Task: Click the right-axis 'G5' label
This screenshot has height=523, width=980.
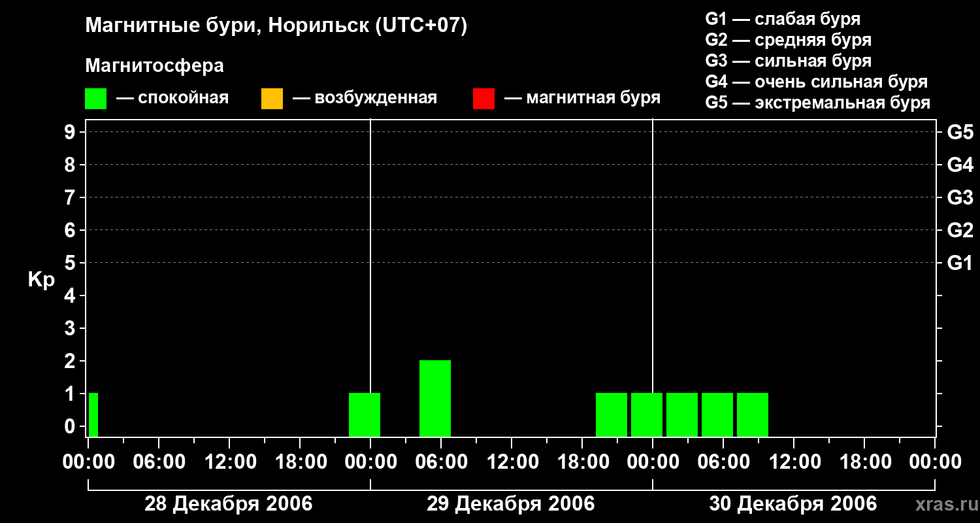Action: pyautogui.click(x=960, y=132)
